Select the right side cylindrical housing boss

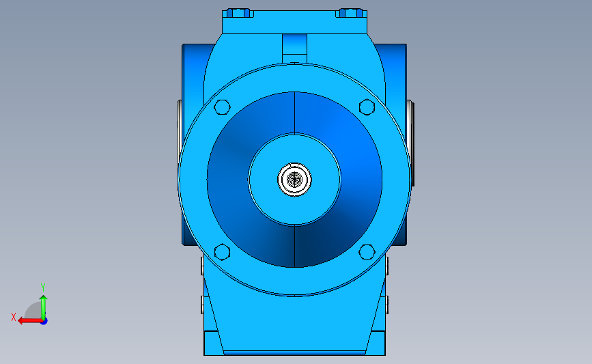click(x=395, y=76)
